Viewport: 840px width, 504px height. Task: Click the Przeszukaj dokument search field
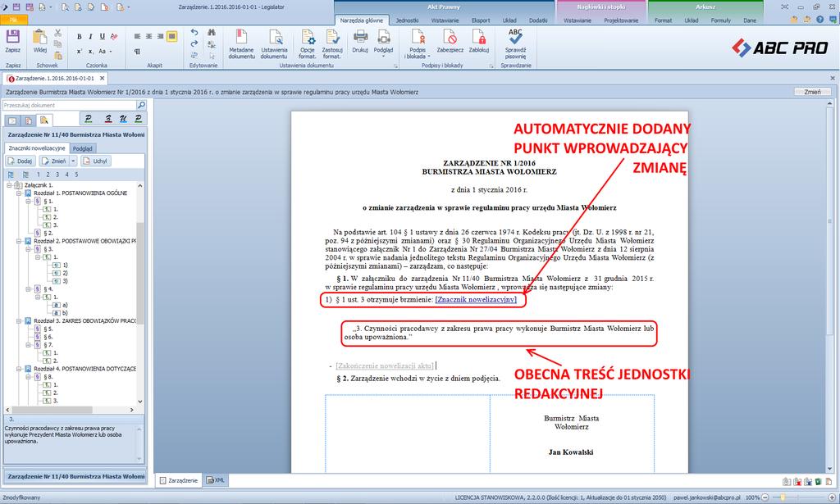pyautogui.click(x=69, y=106)
